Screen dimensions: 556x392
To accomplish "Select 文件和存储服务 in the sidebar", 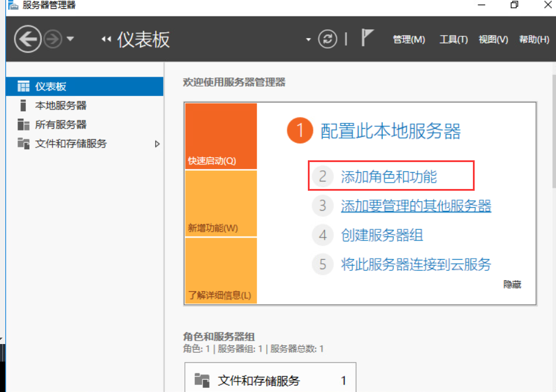I will point(85,143).
